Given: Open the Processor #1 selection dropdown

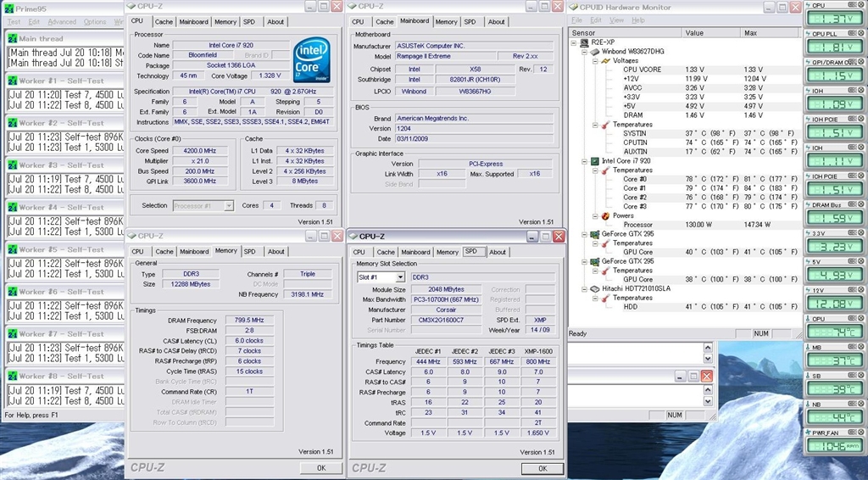Looking at the screenshot, I should tap(228, 205).
